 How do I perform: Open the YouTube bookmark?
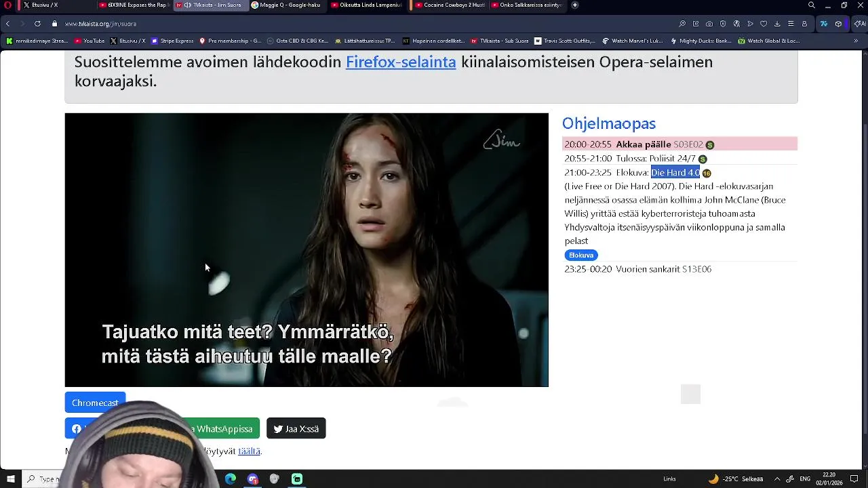[x=90, y=41]
